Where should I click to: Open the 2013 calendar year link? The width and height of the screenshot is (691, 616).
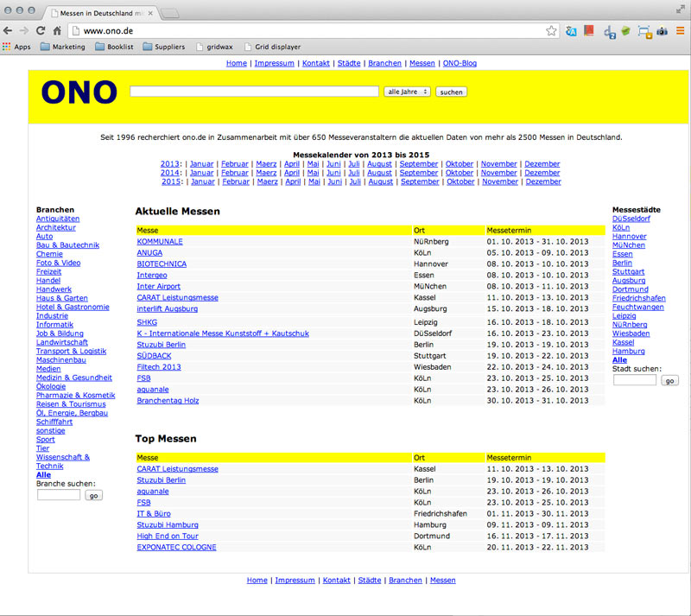click(x=169, y=163)
